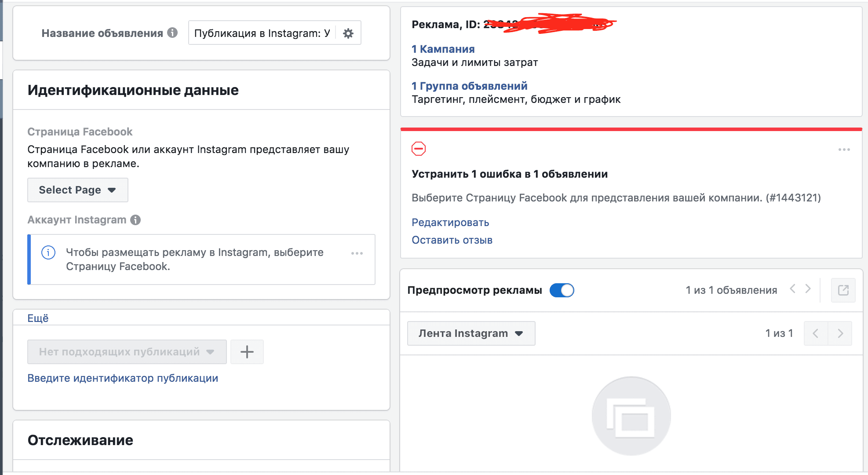This screenshot has height=475, width=868.
Task: Open three-dots menu in Instagram notice box
Action: point(357,253)
